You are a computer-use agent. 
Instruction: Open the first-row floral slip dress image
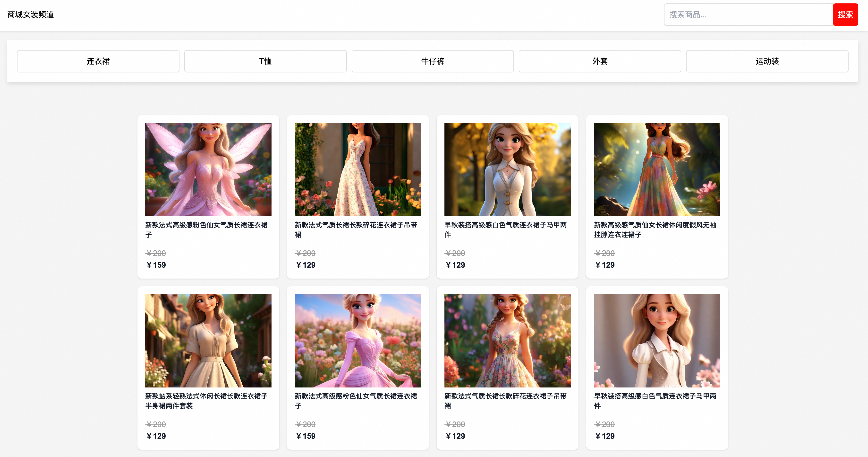[x=357, y=169]
